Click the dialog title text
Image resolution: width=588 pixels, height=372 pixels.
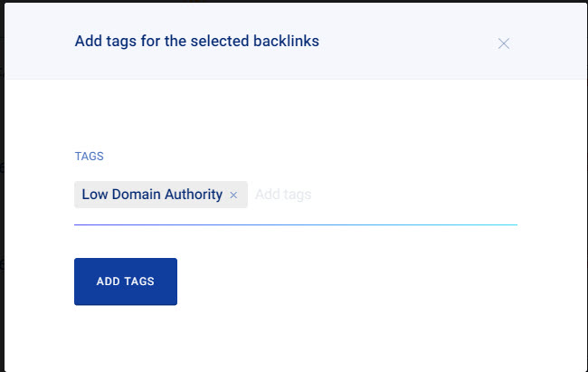pos(196,41)
